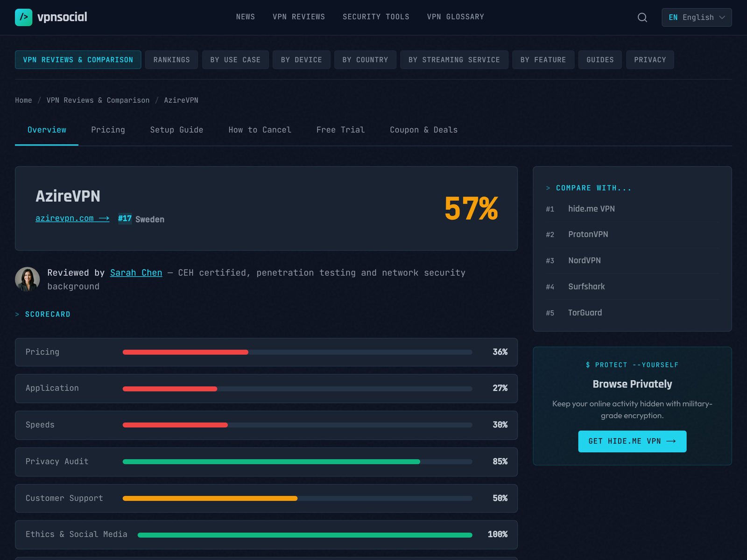This screenshot has height=560, width=747.
Task: Switch to the Pricing tab
Action: pyautogui.click(x=108, y=130)
